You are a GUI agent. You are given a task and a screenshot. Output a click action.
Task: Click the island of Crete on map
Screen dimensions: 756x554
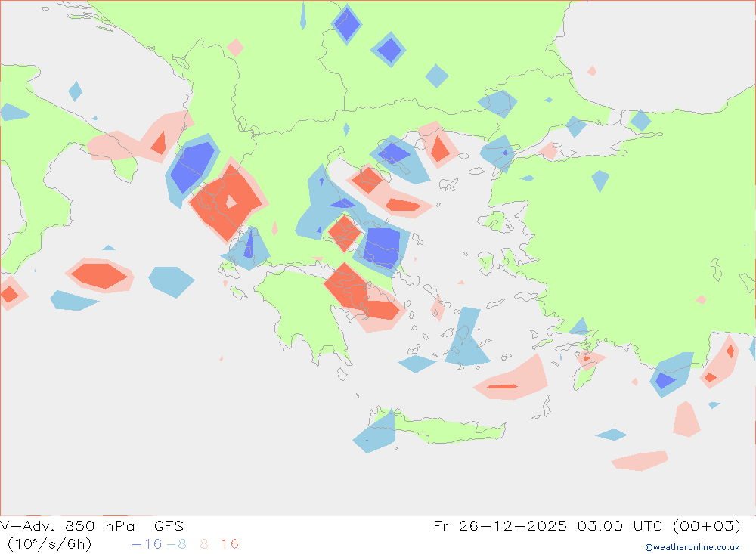pyautogui.click(x=436, y=426)
